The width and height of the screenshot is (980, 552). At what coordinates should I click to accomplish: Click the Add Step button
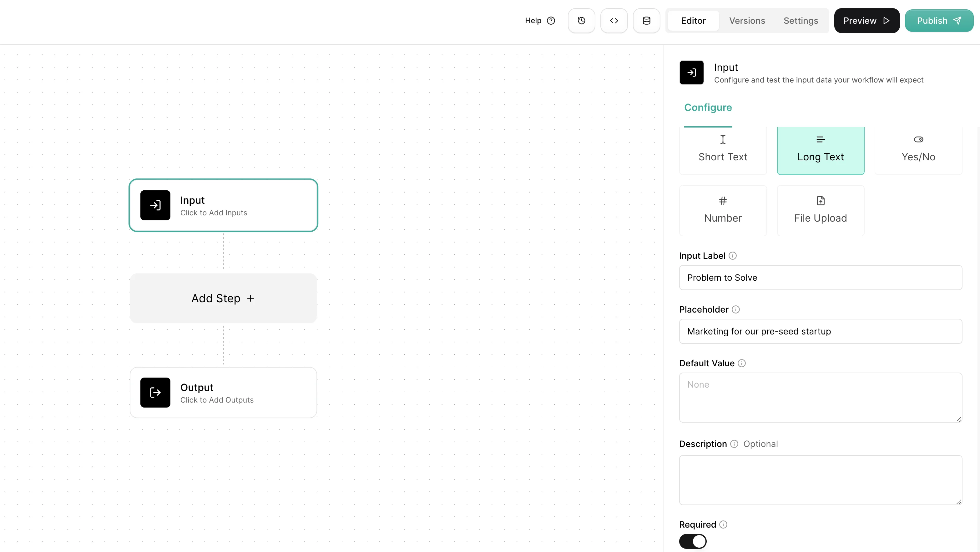[223, 299]
